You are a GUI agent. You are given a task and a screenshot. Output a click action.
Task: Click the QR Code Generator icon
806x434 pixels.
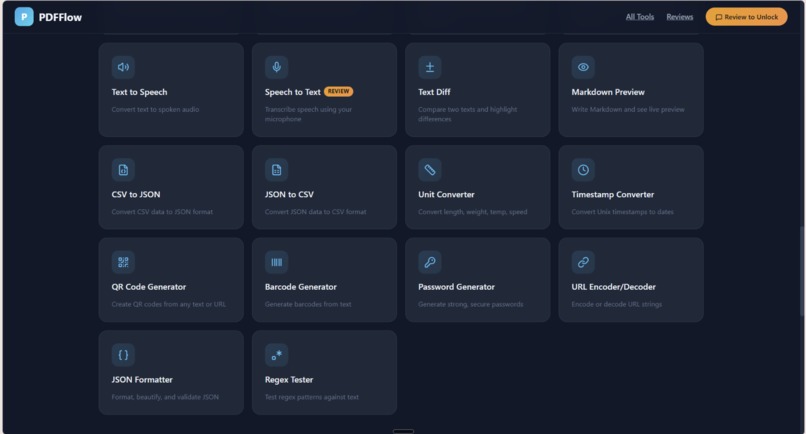click(123, 262)
